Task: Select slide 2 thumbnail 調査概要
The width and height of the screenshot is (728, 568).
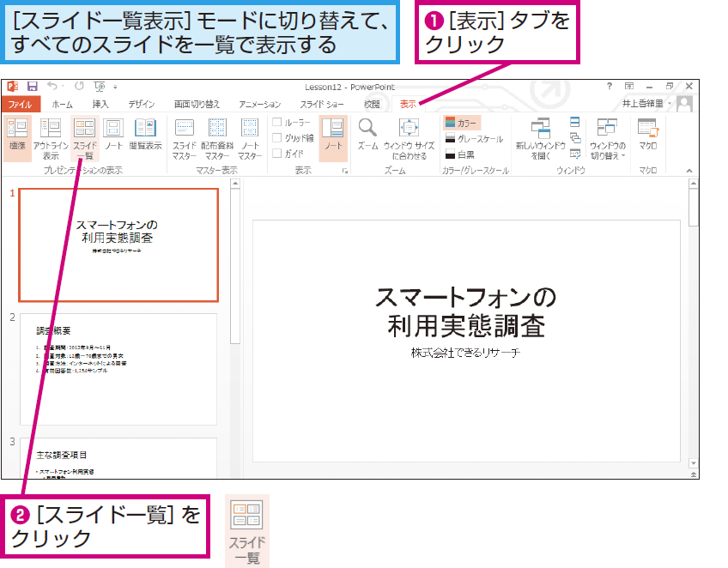Action: [118, 370]
